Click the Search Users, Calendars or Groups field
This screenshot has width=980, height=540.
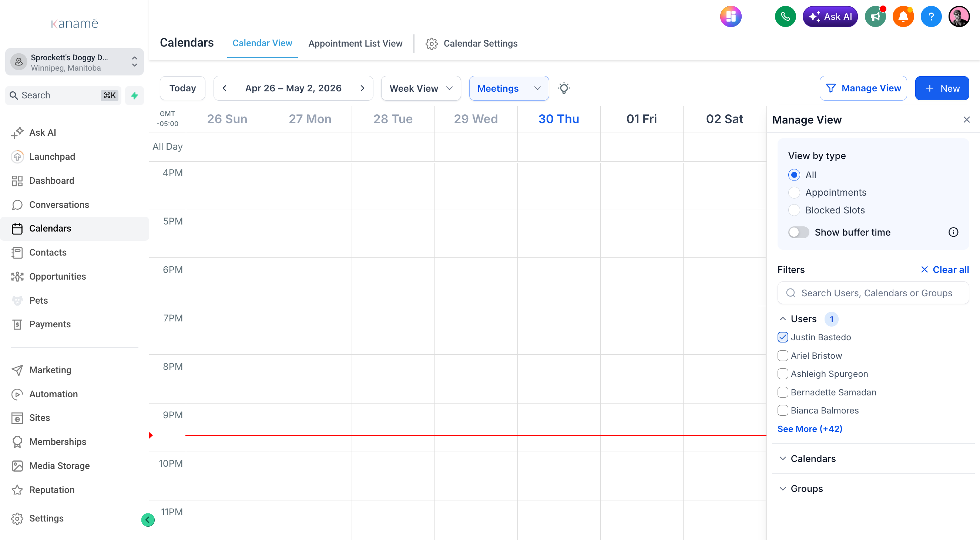click(873, 293)
